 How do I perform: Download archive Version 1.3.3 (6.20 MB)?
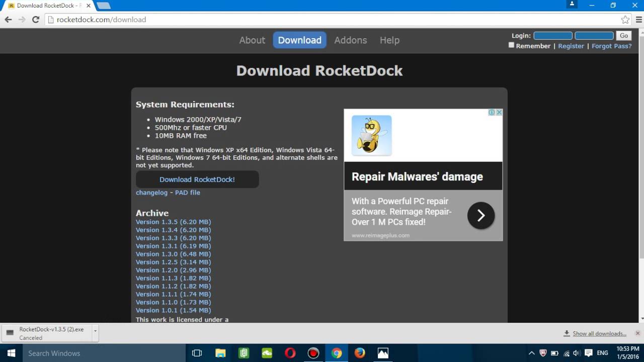point(173,238)
